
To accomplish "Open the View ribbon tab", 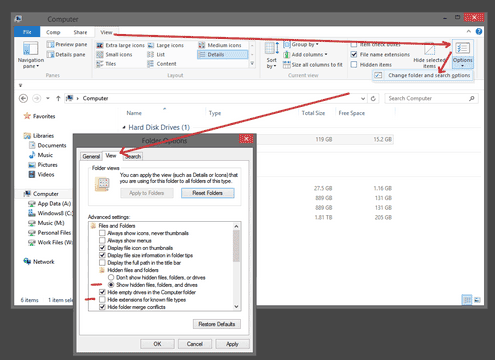I will coord(106,32).
